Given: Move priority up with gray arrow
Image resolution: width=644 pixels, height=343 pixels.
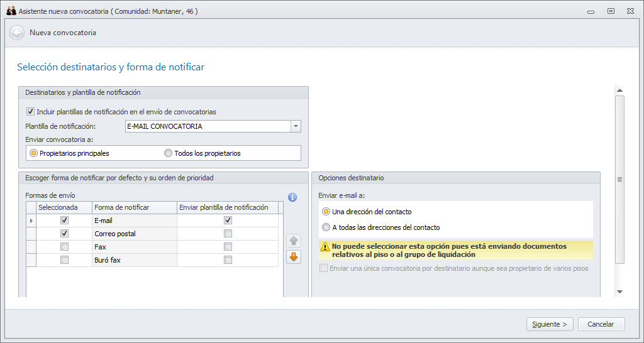Looking at the screenshot, I should click(294, 241).
